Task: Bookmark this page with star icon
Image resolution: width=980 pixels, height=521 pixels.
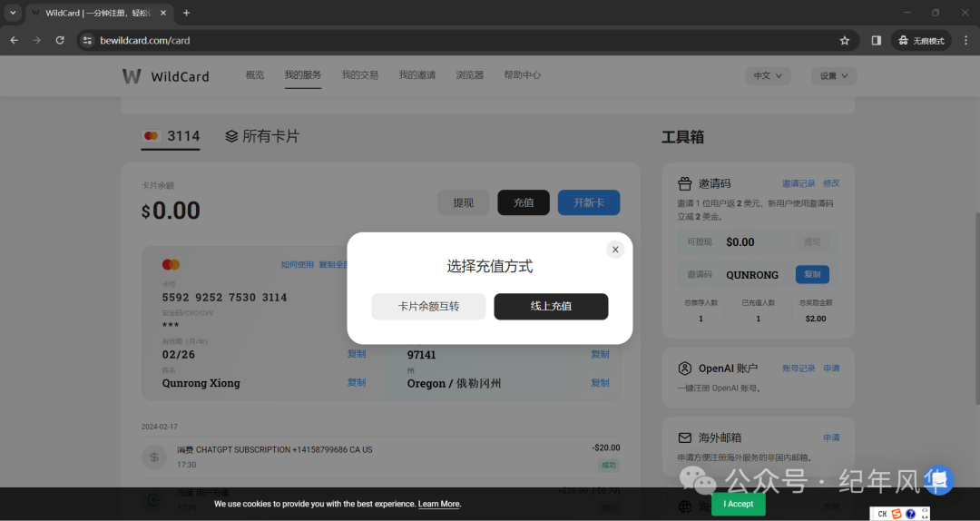Action: pos(845,41)
